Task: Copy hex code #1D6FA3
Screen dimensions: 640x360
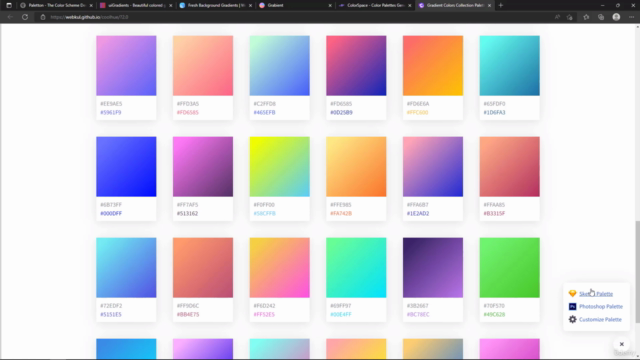Action: pos(494,112)
